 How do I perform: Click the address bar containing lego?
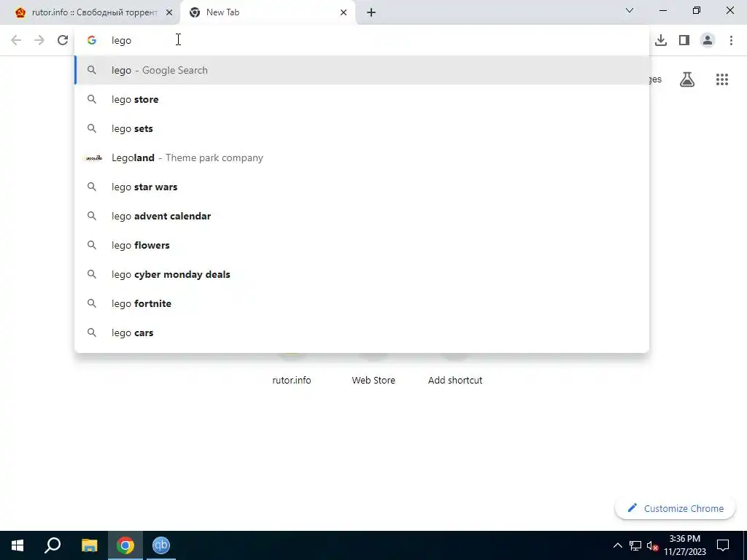click(x=362, y=40)
